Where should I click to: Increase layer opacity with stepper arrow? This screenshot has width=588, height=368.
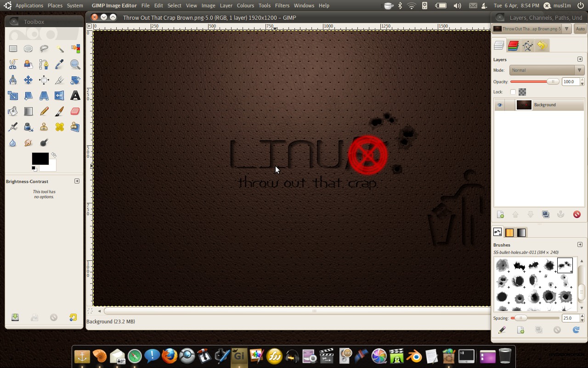[x=582, y=80]
